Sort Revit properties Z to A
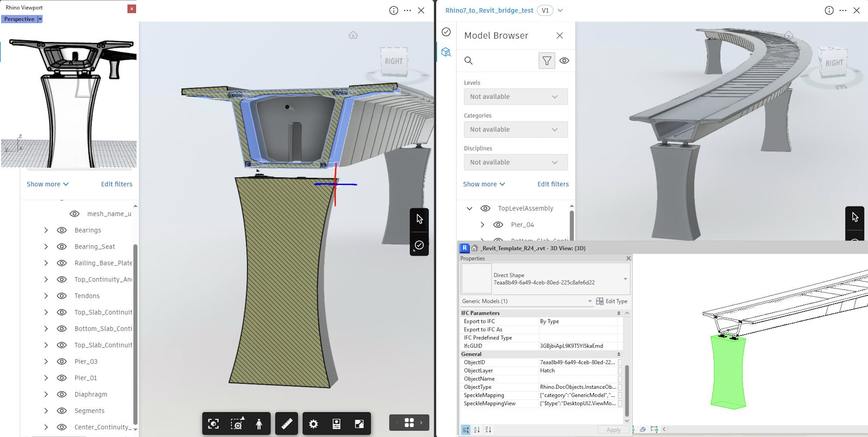The width and height of the screenshot is (868, 437). pos(488,430)
